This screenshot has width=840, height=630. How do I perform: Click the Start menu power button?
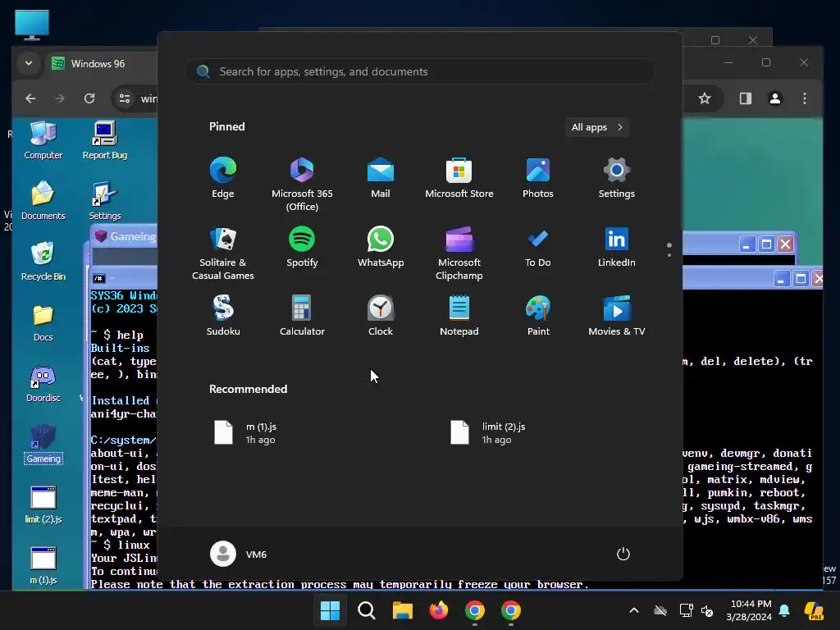tap(623, 554)
